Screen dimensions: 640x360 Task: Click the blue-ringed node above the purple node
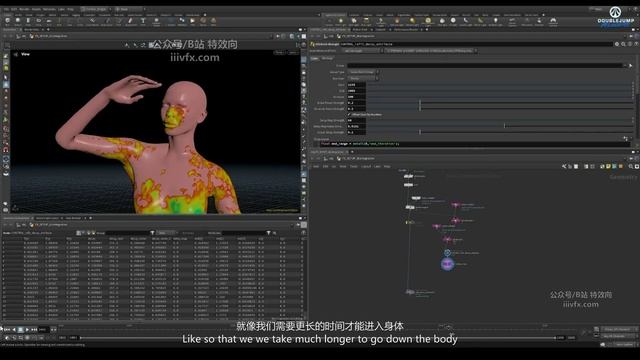[447, 253]
